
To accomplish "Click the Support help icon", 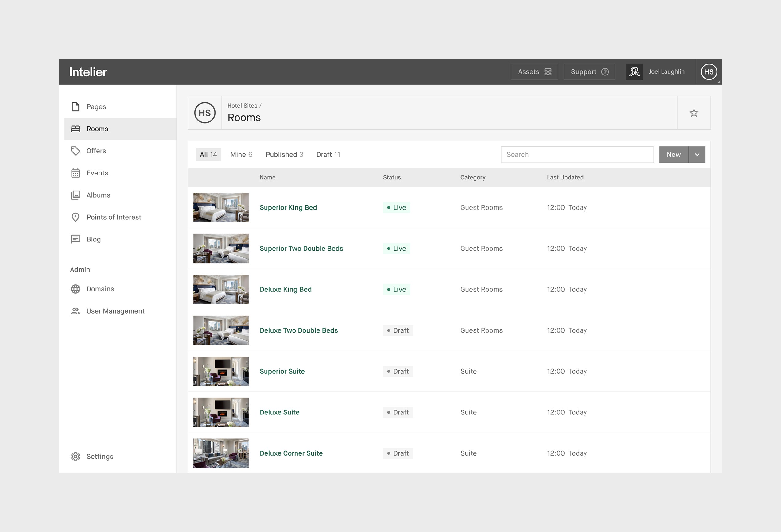I will click(605, 71).
